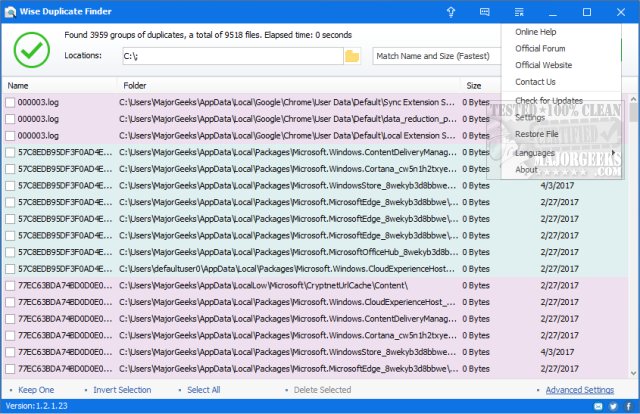Image resolution: width=640 pixels, height=414 pixels.
Task: Click the folder browse icon next to Locations
Action: coord(352,56)
